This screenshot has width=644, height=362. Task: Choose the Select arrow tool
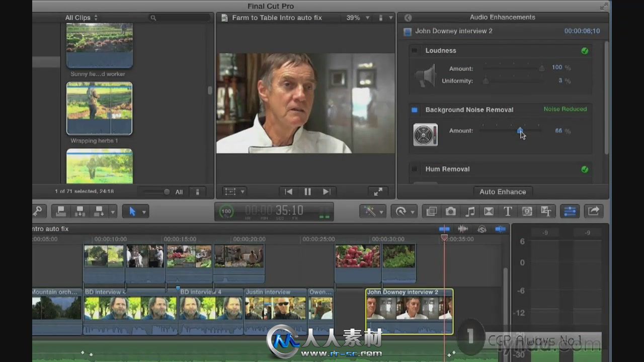[132, 211]
